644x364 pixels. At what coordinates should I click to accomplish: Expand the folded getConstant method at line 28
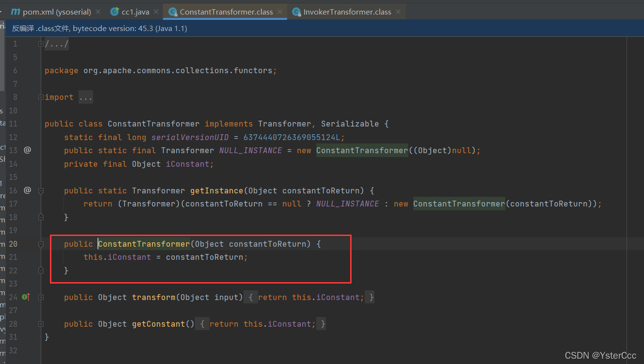coord(41,324)
